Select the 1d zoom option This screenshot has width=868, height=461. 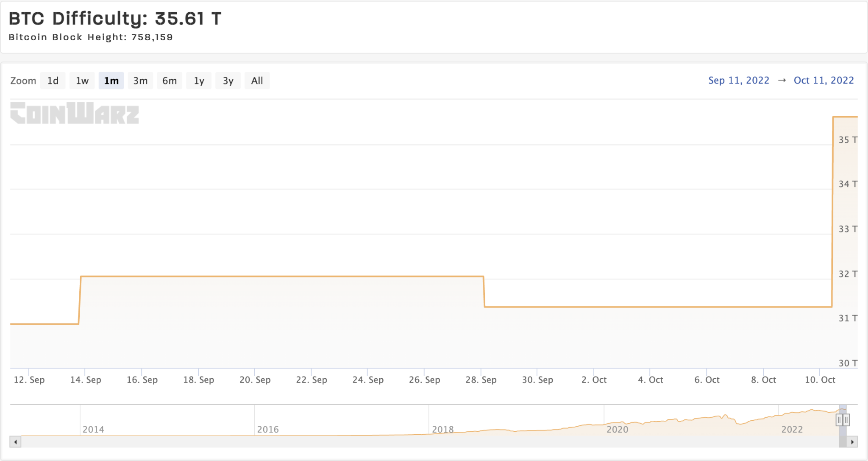(53, 80)
